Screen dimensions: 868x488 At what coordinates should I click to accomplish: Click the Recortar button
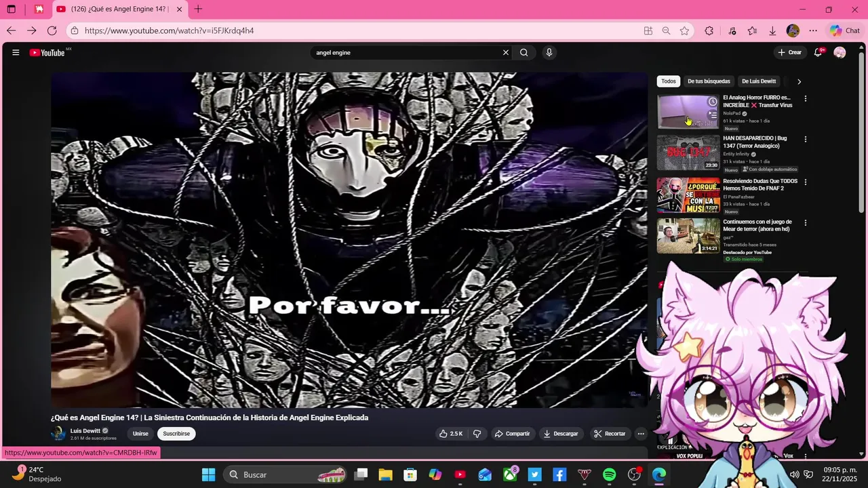point(610,434)
